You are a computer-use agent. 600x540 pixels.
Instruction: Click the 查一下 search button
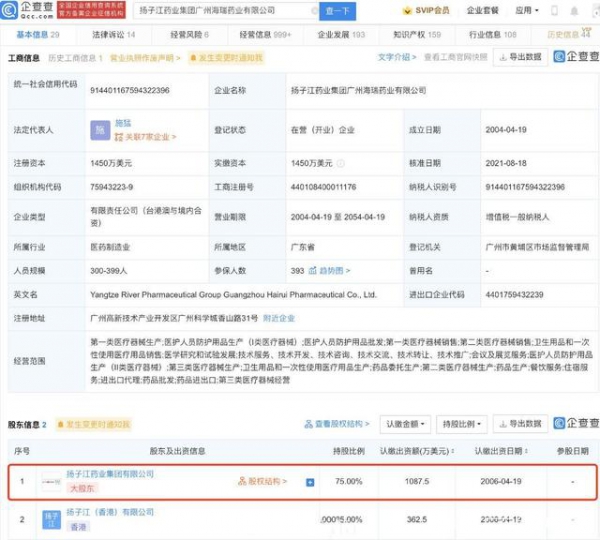click(338, 11)
